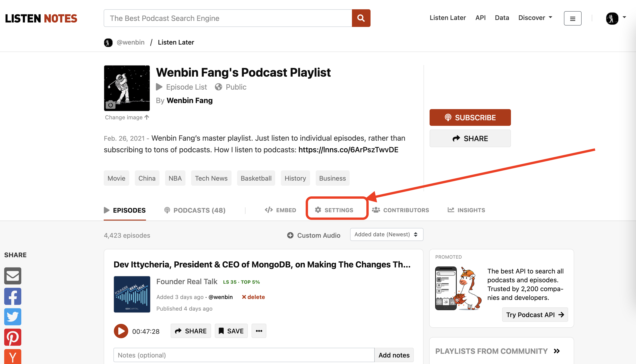This screenshot has width=636, height=364.
Task: Click the search magnifier button
Action: 361,18
